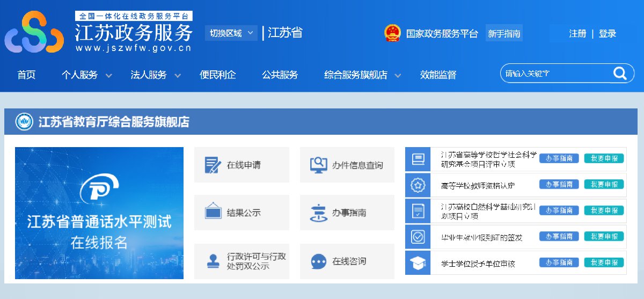Click 办事指南 button for 学士学位授予单位审核
The height and width of the screenshot is (299, 644).
pos(559,262)
